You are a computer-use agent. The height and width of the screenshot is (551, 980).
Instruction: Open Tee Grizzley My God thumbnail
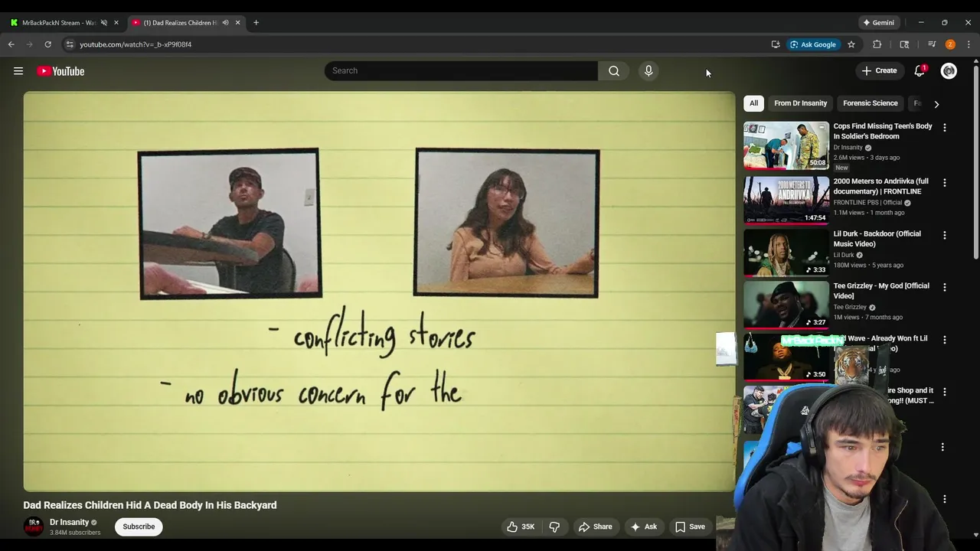[x=786, y=305]
